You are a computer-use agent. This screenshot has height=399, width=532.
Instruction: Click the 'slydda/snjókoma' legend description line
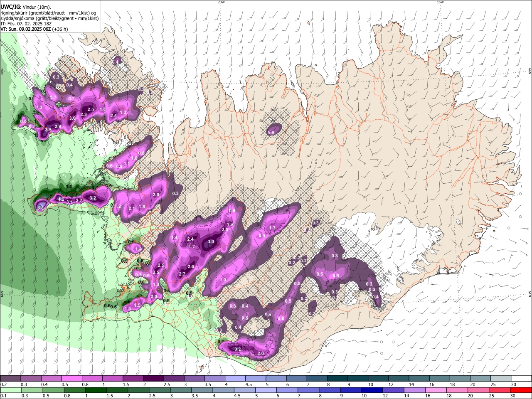49,18
